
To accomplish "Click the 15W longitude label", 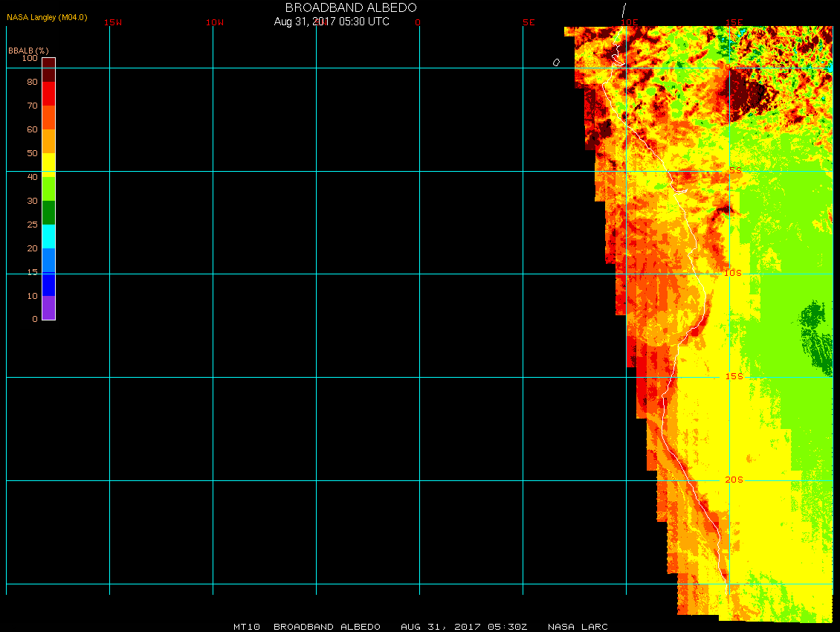I will (x=113, y=22).
